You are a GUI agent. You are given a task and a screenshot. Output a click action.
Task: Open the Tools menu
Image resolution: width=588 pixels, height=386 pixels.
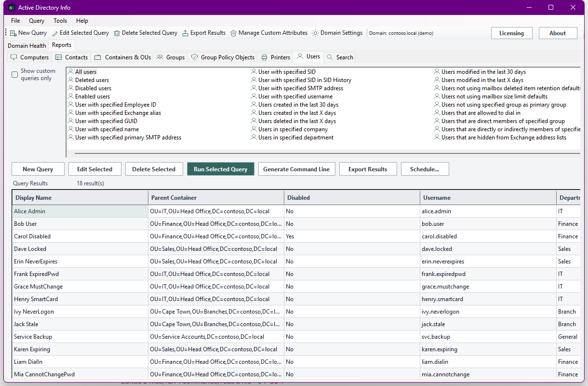(60, 21)
